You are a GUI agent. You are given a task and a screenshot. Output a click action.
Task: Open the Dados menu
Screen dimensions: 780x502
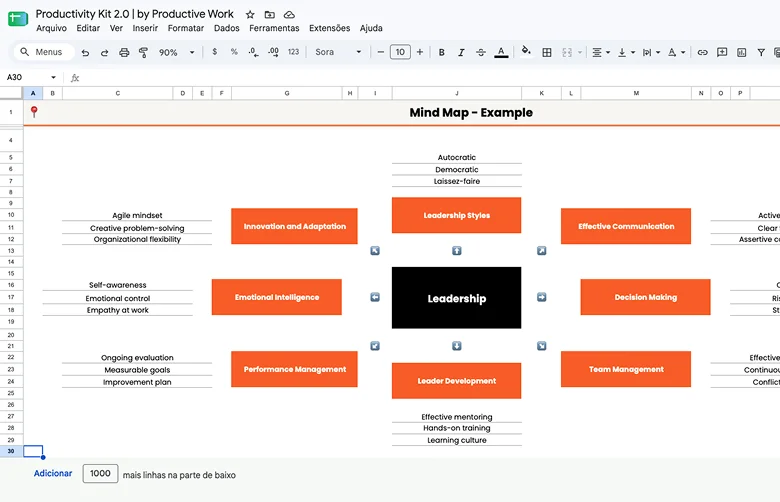click(226, 28)
